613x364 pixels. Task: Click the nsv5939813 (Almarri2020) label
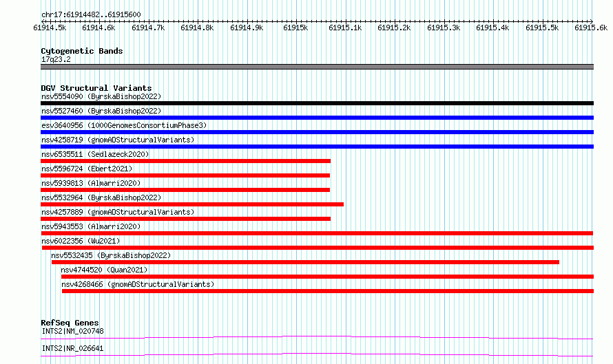coord(91,183)
